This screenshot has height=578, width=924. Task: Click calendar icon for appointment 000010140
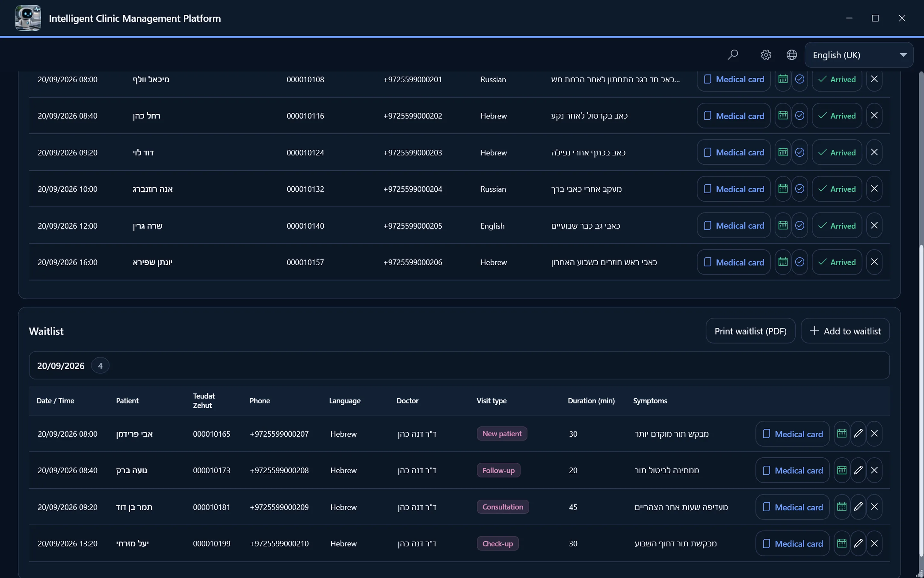783,225
